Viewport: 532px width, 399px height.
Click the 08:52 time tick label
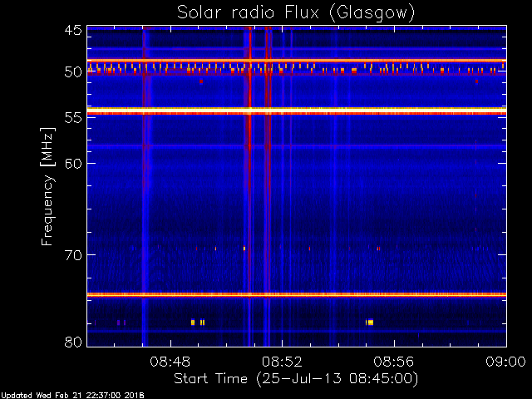coord(282,362)
